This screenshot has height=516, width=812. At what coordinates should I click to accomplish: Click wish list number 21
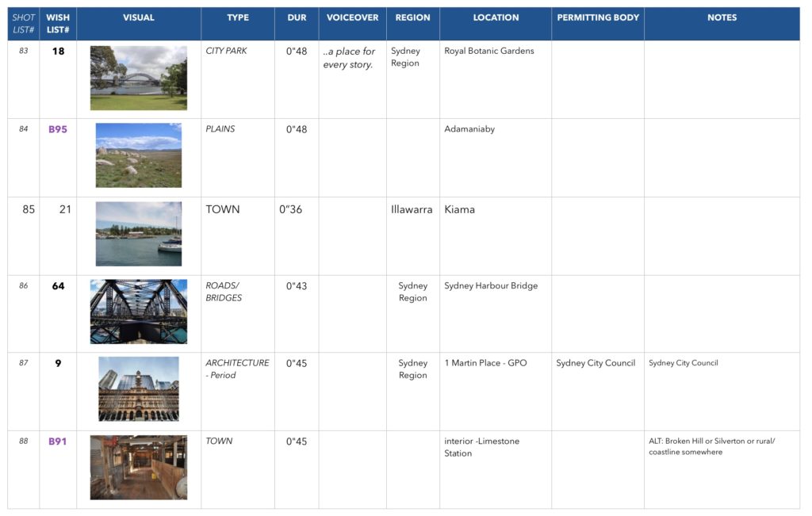coord(65,209)
